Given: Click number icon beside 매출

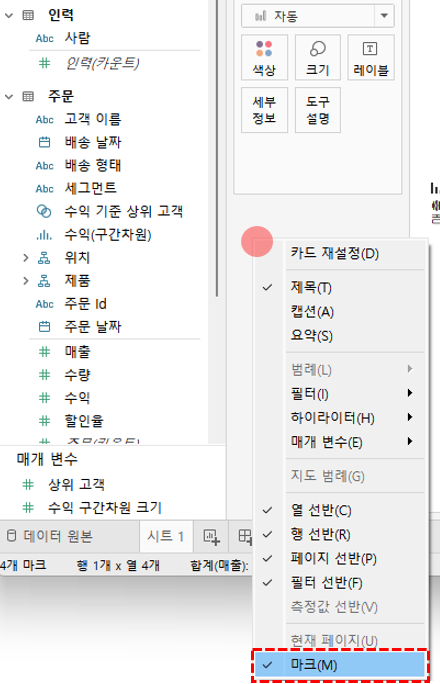Looking at the screenshot, I should (x=44, y=352).
